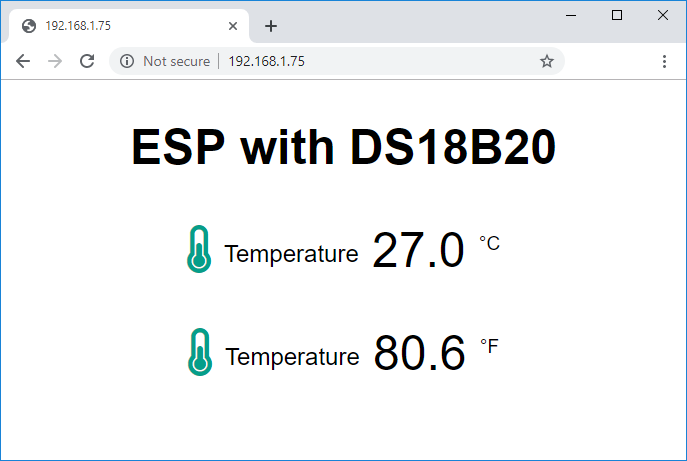Image resolution: width=687 pixels, height=461 pixels.
Task: Click the °C unit label
Action: point(489,243)
